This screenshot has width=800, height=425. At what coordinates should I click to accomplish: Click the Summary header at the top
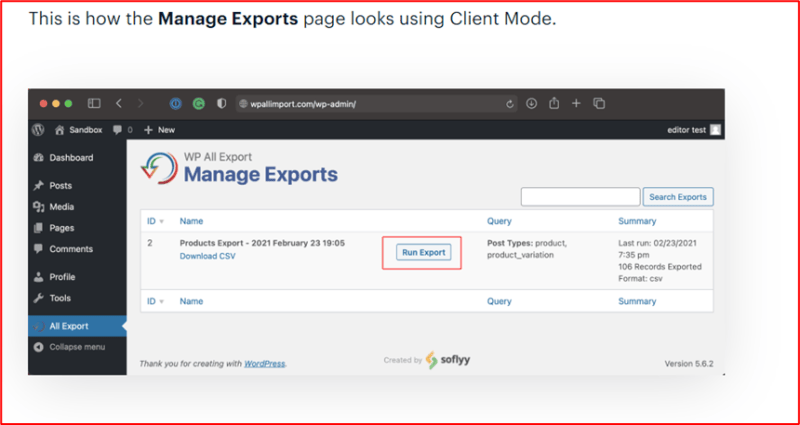(x=637, y=221)
